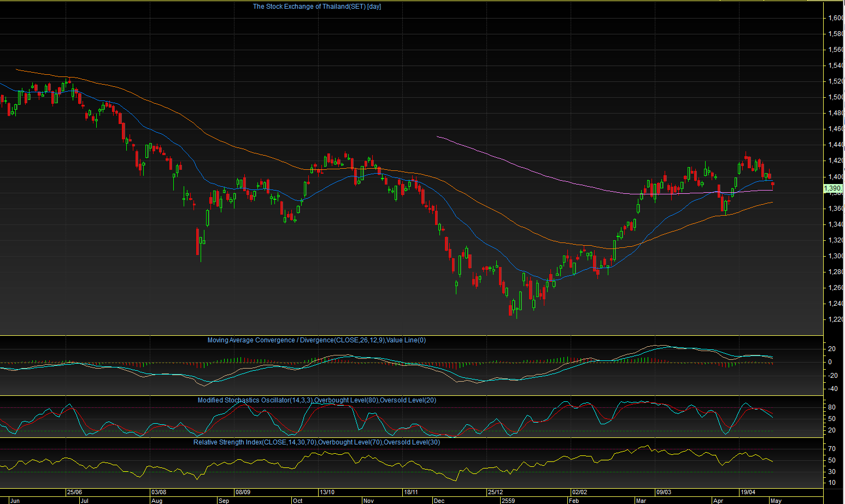Click the Nov month label on time axis

pyautogui.click(x=368, y=501)
